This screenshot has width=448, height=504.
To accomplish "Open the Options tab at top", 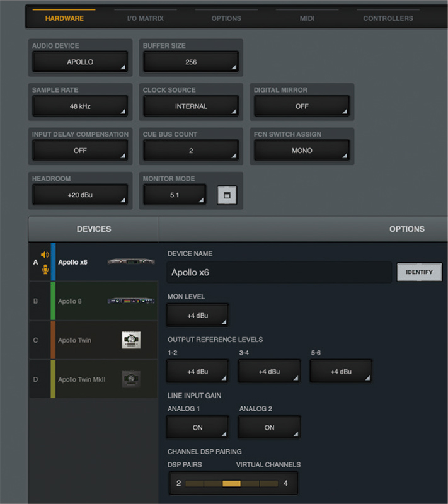I will (x=226, y=18).
